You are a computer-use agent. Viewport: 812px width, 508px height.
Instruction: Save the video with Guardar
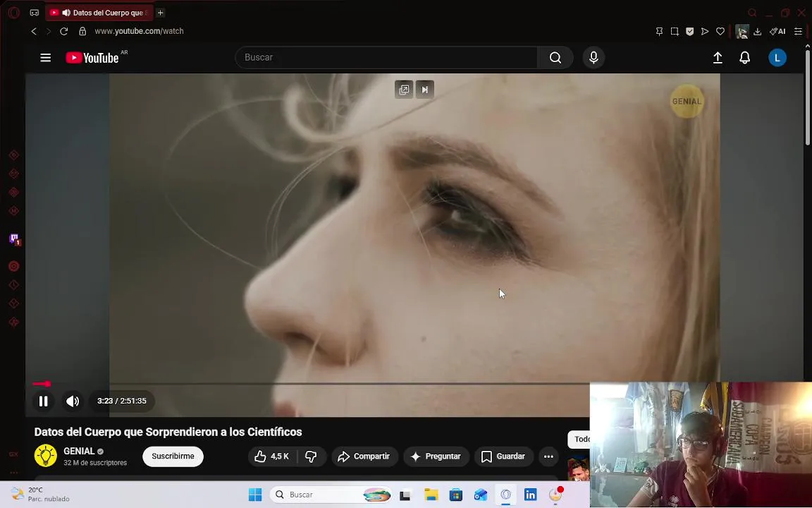tap(504, 456)
